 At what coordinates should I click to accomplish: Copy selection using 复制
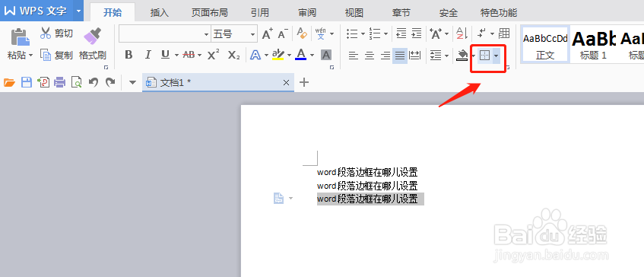(x=57, y=55)
